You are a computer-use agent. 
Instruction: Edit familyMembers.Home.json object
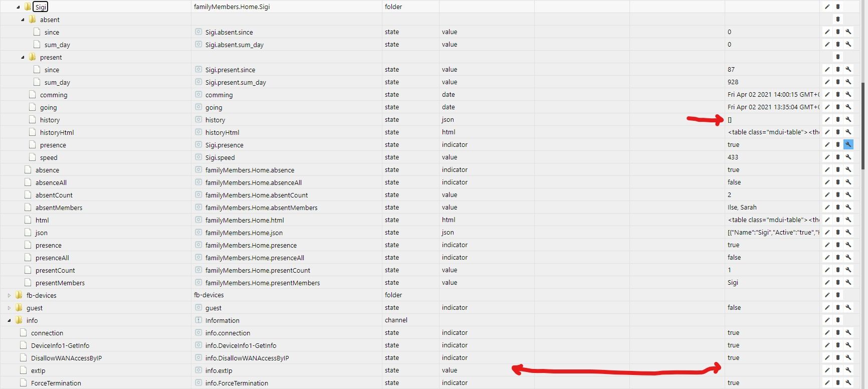(827, 233)
